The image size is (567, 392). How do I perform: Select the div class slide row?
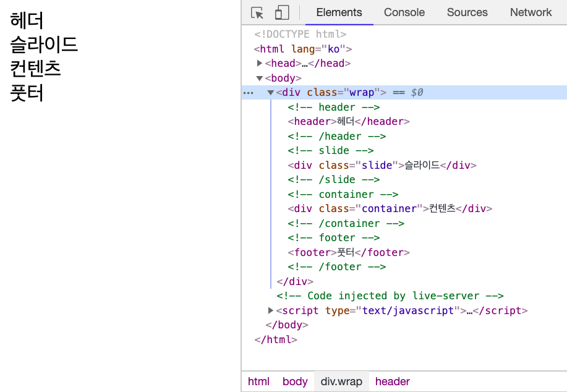382,165
